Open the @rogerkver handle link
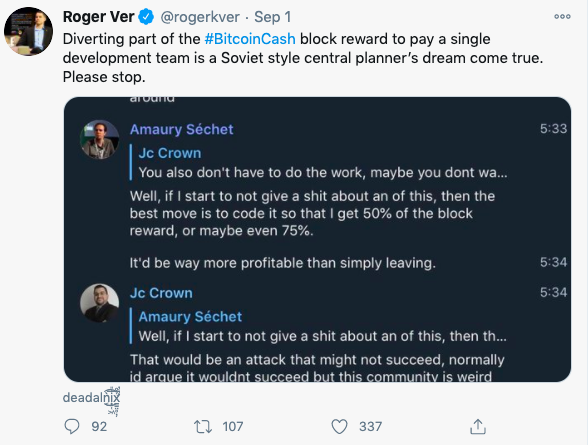 200,17
